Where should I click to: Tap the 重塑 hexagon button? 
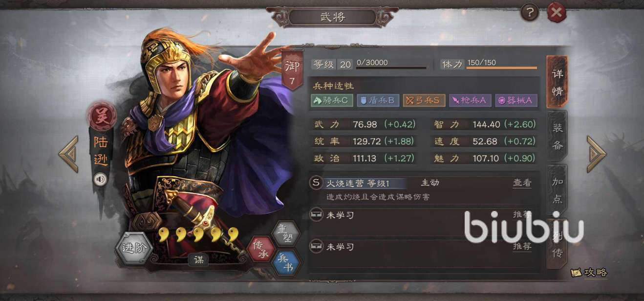coord(284,234)
